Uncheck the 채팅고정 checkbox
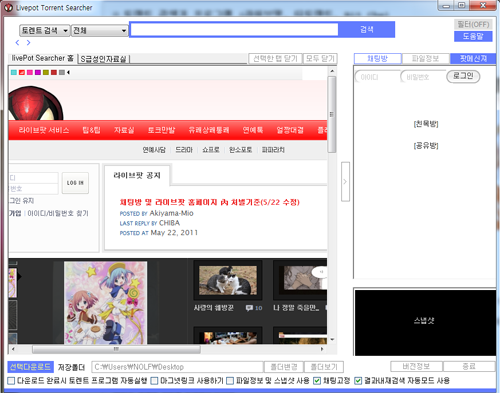Image resolution: width=500 pixels, height=393 pixels. (x=317, y=381)
